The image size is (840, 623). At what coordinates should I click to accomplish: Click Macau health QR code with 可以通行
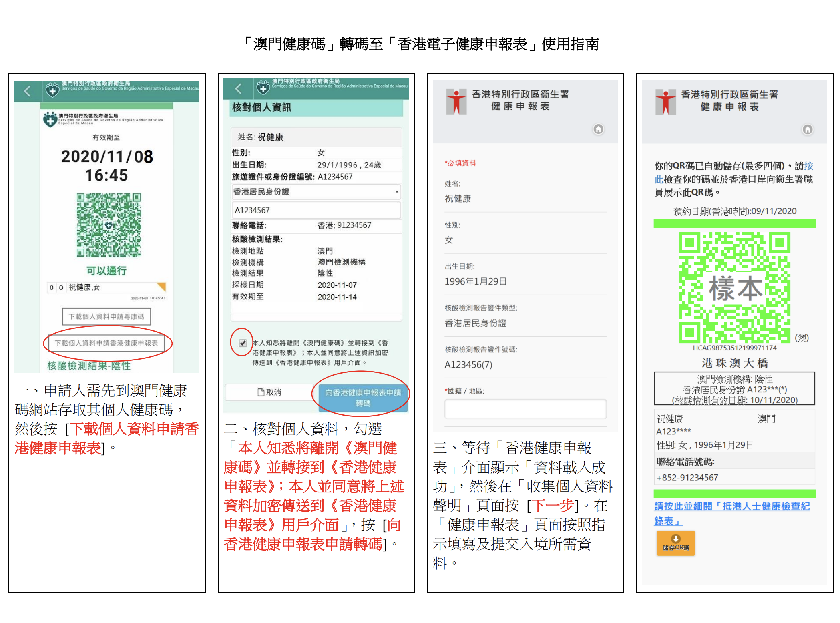tap(109, 225)
